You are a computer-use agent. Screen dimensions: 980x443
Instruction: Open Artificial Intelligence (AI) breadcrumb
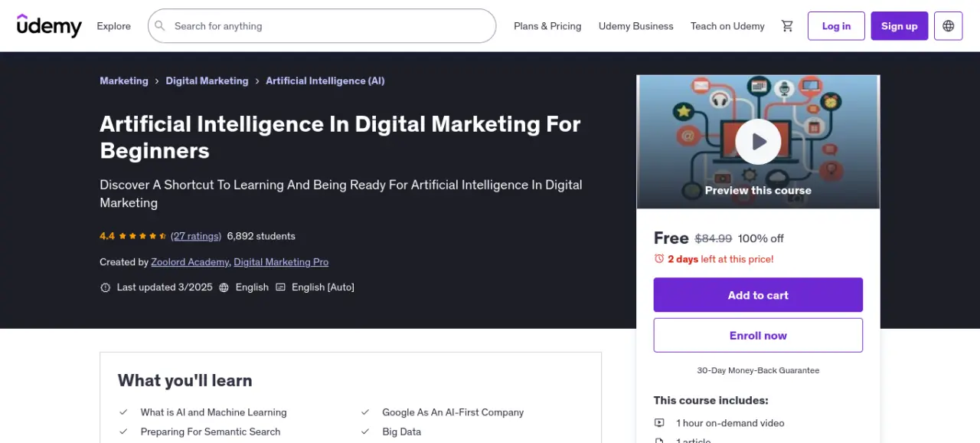325,80
